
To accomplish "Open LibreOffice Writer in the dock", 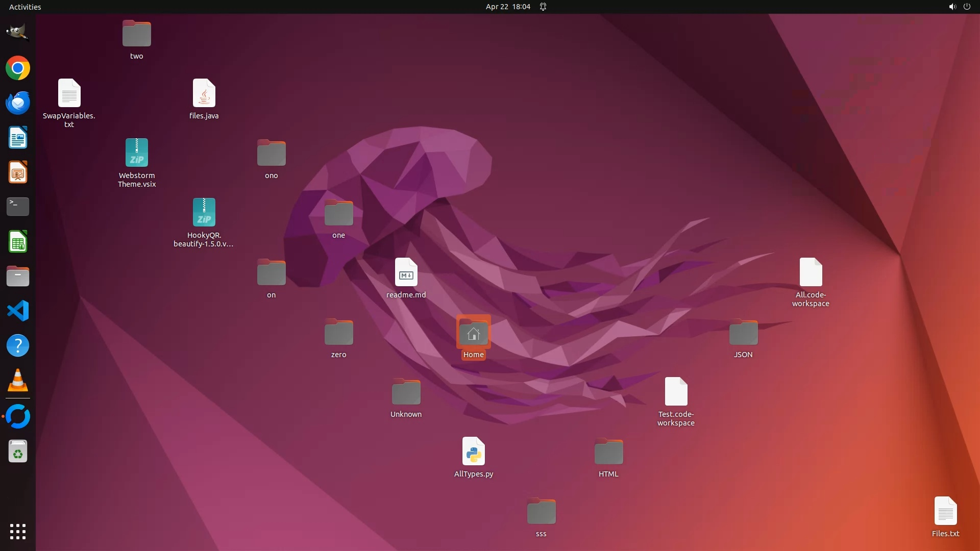I will coord(18,138).
